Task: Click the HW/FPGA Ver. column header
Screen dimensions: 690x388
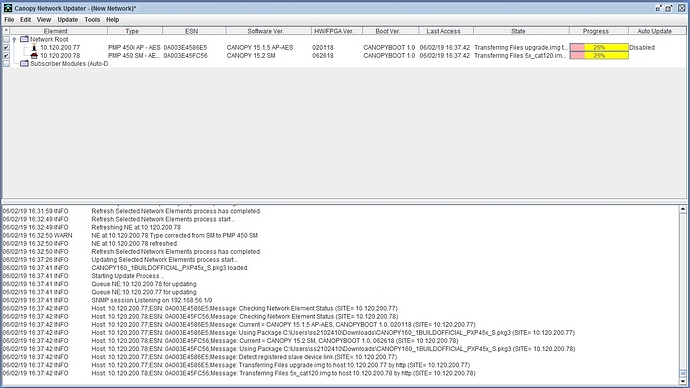Action: click(337, 31)
